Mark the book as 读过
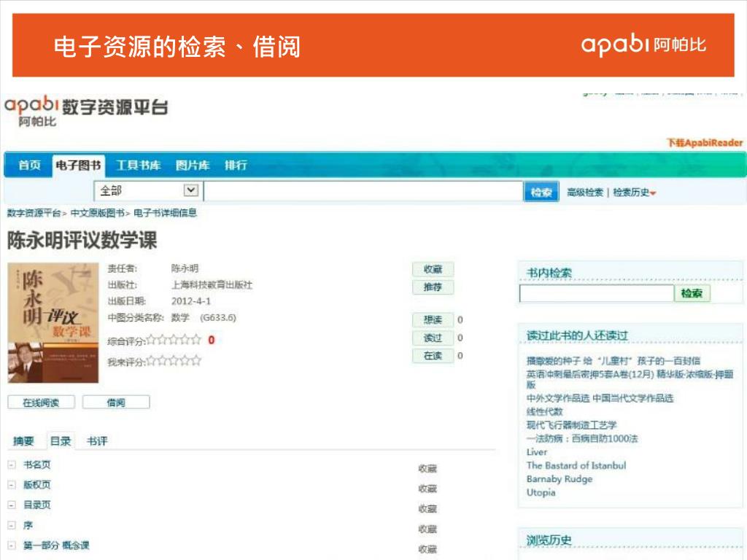This screenshot has height=560, width=747. (x=433, y=338)
